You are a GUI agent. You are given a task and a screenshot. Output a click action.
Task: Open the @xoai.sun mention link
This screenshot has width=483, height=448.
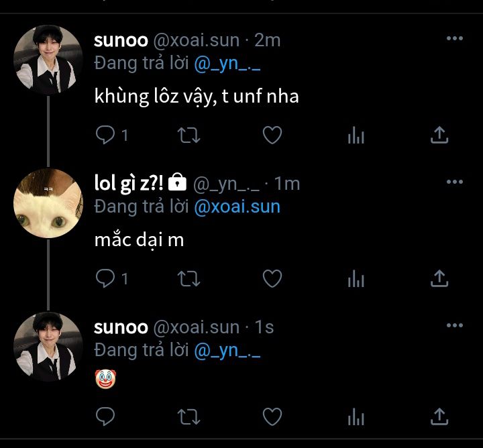pyautogui.click(x=237, y=207)
